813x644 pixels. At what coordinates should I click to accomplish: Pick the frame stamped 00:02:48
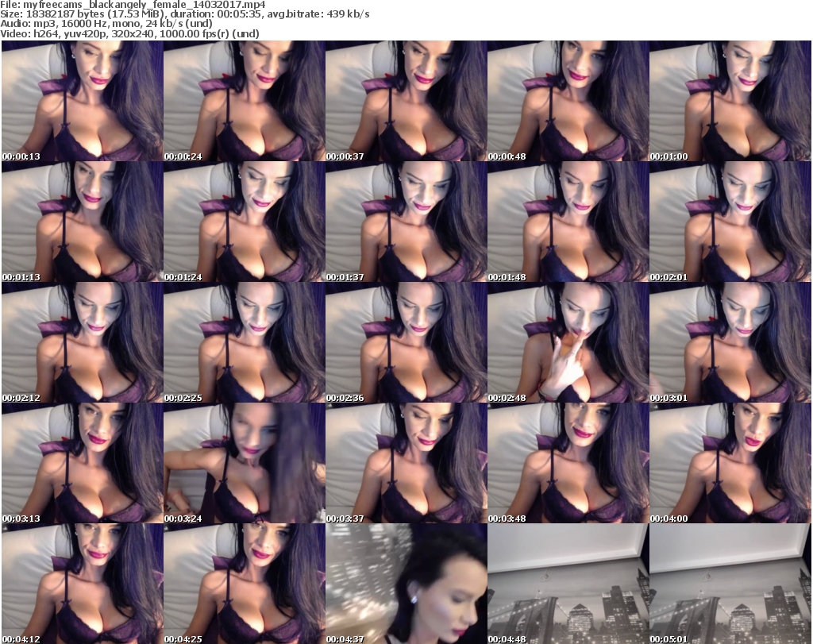[568, 342]
